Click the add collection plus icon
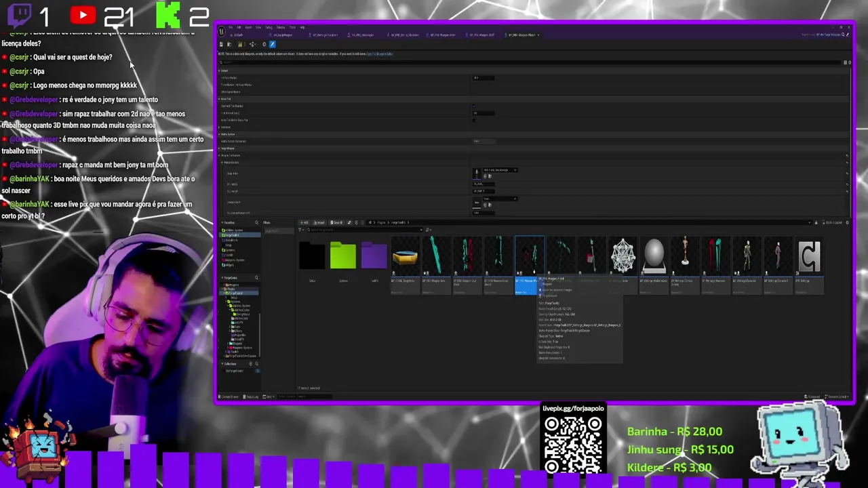 [x=250, y=364]
